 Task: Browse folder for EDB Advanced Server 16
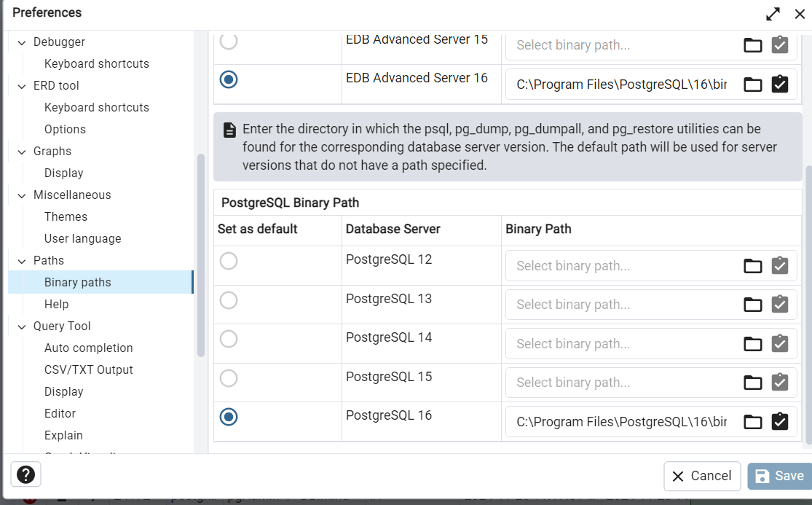coord(752,85)
